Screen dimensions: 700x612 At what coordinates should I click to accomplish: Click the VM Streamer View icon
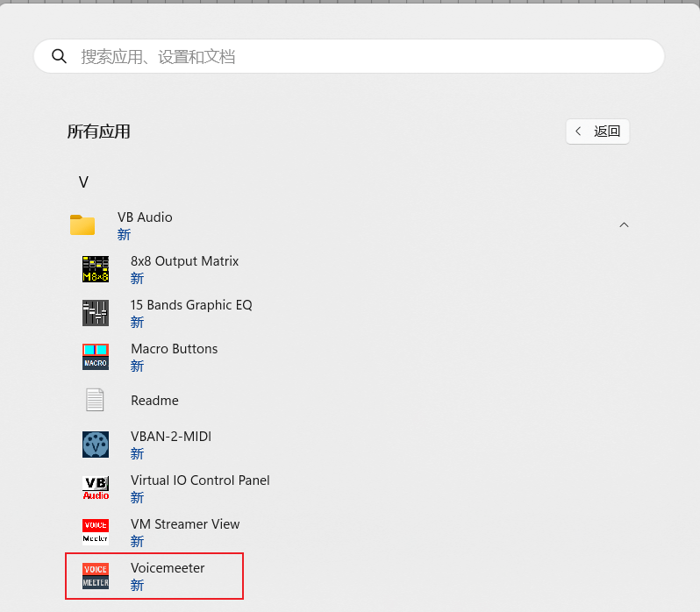click(x=95, y=532)
